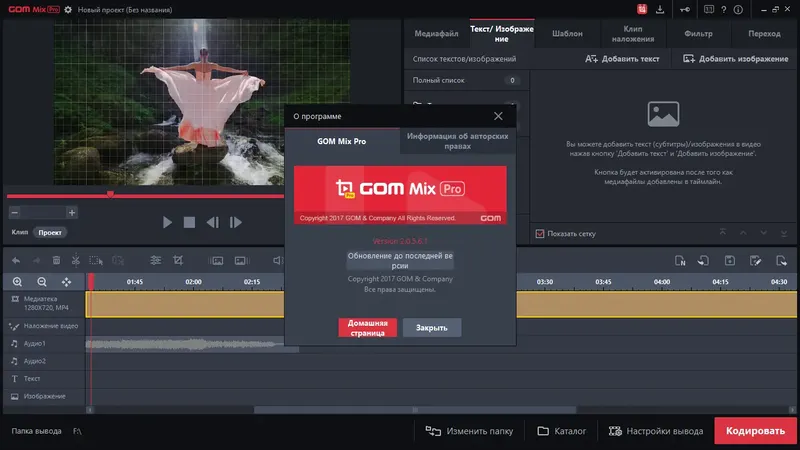
Task: Click the selection rectangle with cursor icon
Action: 96,261
